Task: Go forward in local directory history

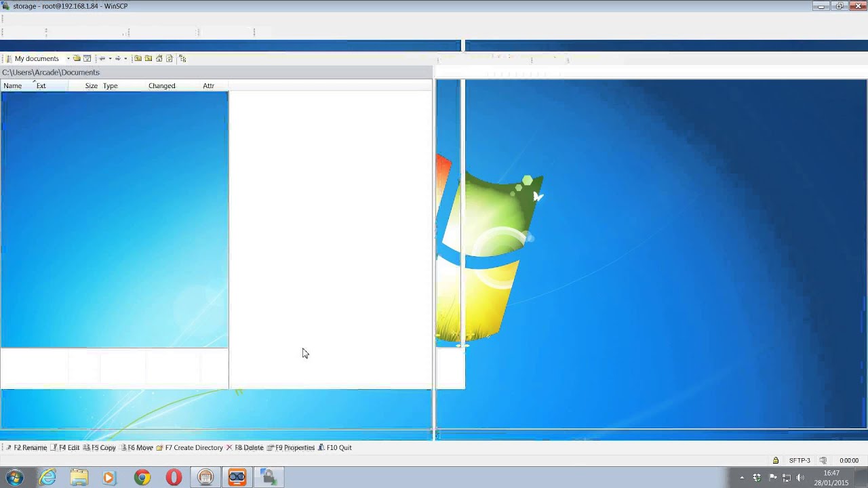Action: point(118,58)
